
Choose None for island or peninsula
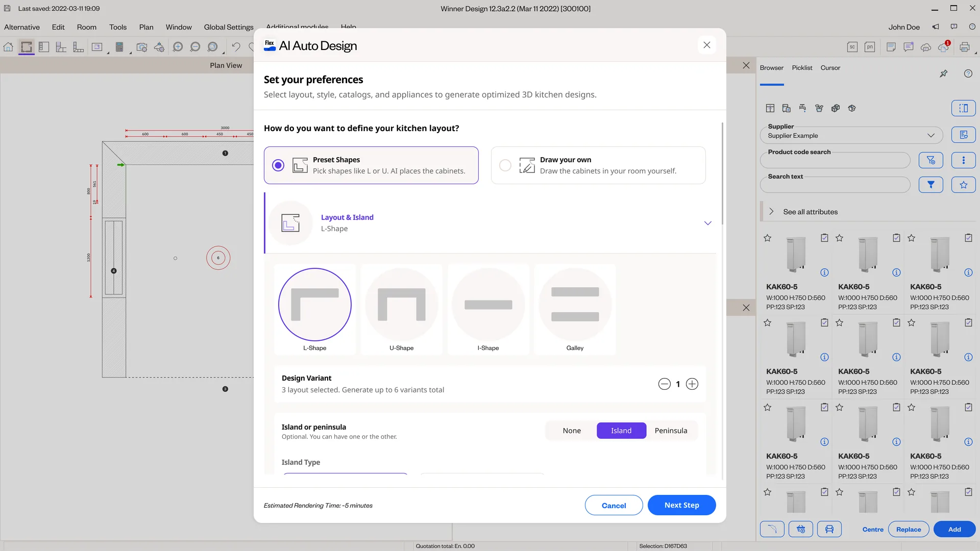click(572, 431)
